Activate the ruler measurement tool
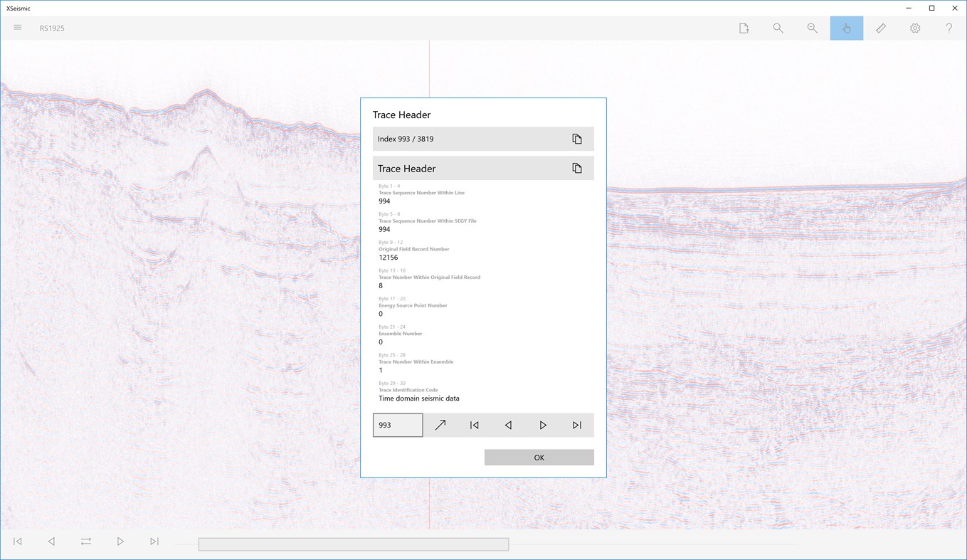This screenshot has width=967, height=560. click(880, 28)
